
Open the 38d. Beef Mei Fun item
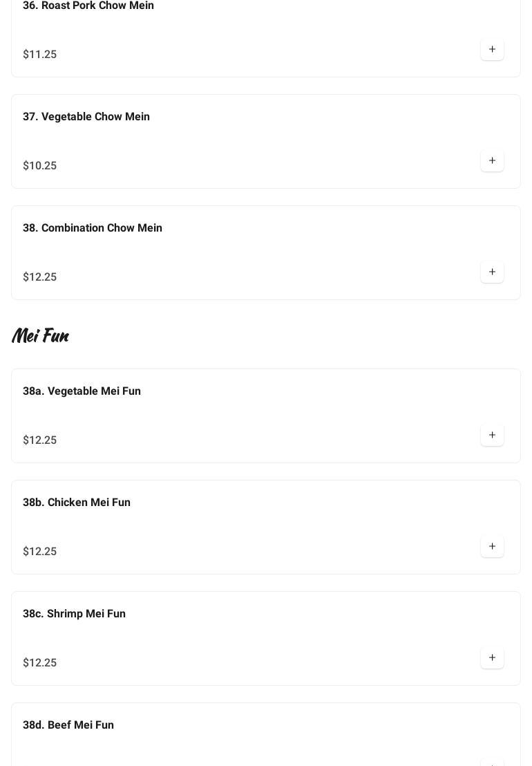[68, 725]
